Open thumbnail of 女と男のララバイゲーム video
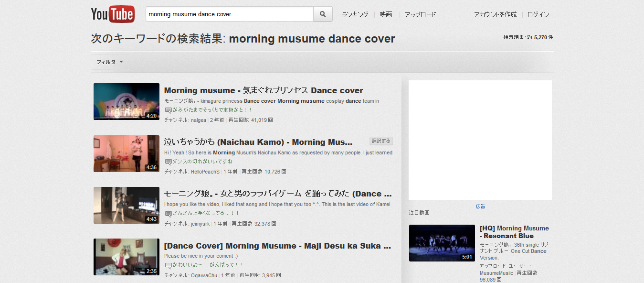Image resolution: width=644 pixels, height=283 pixels. click(x=127, y=205)
